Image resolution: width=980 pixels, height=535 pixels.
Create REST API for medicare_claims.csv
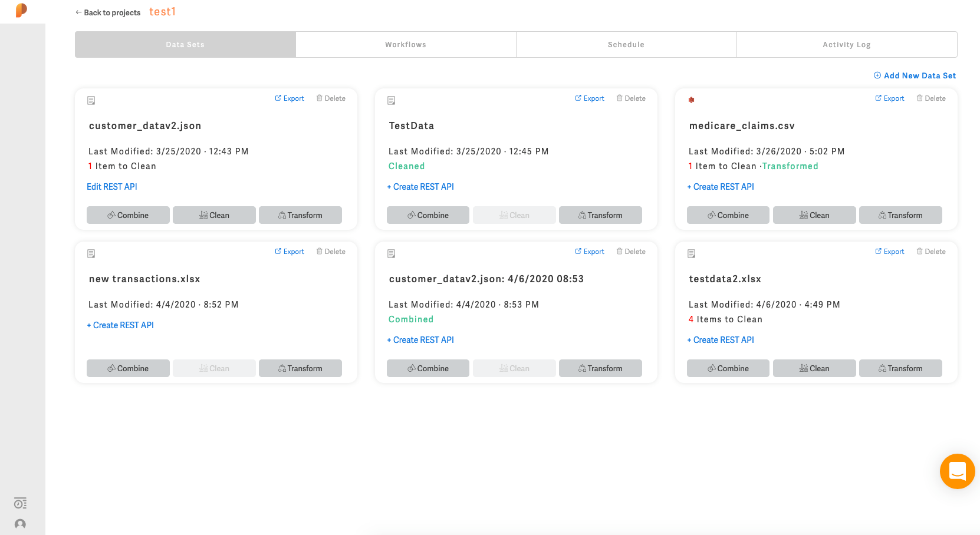click(x=721, y=187)
